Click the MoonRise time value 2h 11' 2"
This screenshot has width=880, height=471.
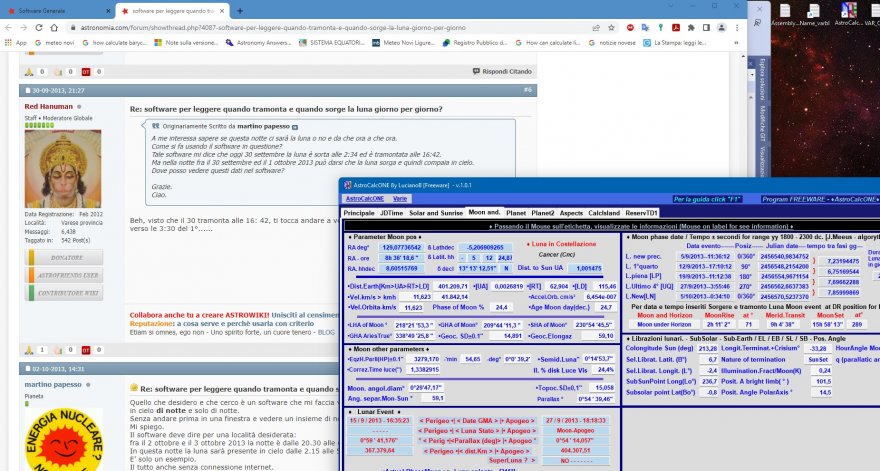click(x=719, y=324)
